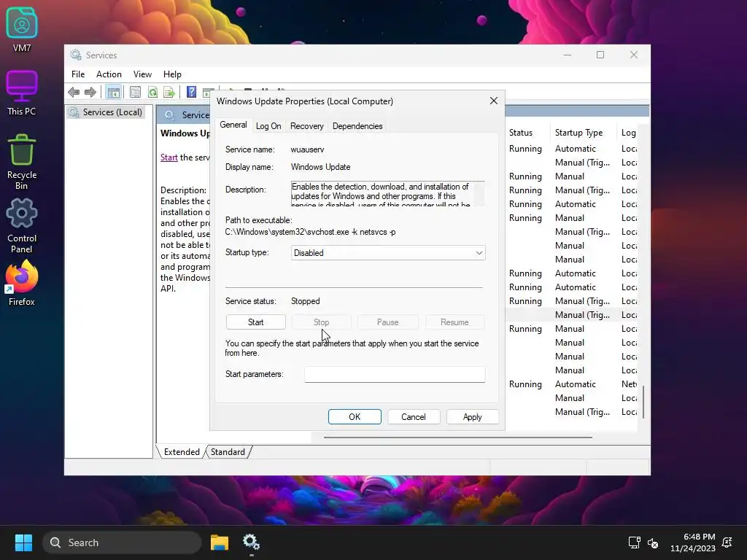Image resolution: width=747 pixels, height=560 pixels.
Task: Click the Startup Type column header
Action: click(x=583, y=133)
